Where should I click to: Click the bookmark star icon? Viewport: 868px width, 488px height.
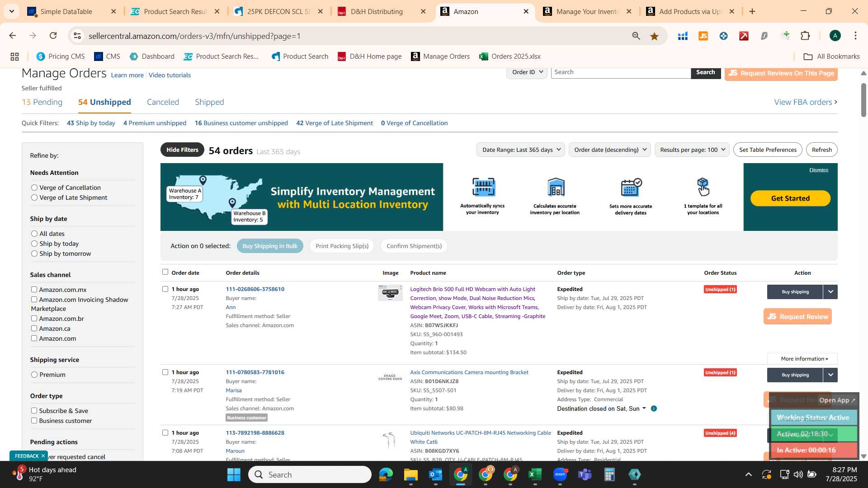(x=654, y=36)
